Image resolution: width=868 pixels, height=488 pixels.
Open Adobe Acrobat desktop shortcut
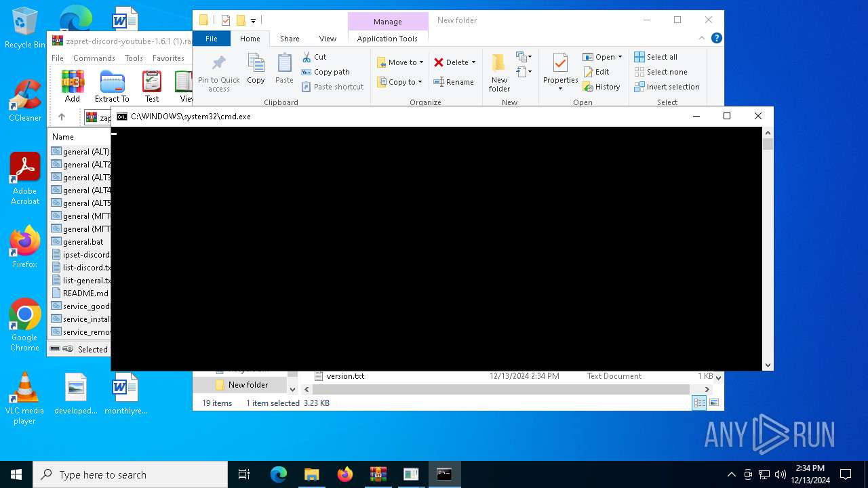point(24,179)
